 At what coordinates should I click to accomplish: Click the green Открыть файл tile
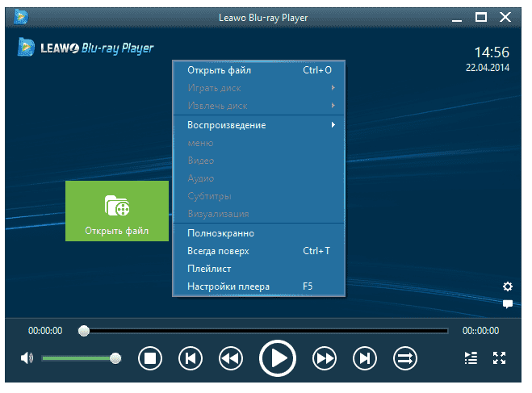(117, 211)
